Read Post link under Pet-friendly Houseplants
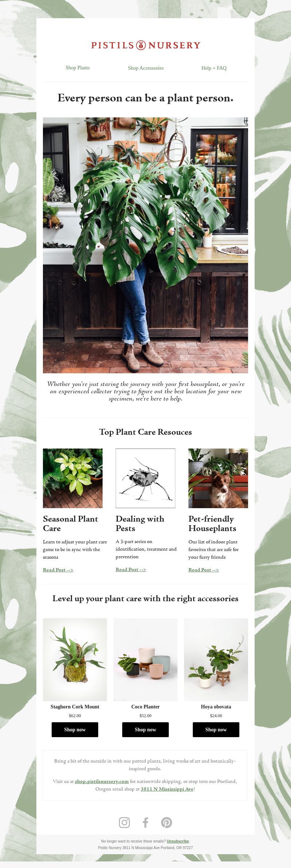Viewport: 291px width, 868px height. pyautogui.click(x=204, y=570)
